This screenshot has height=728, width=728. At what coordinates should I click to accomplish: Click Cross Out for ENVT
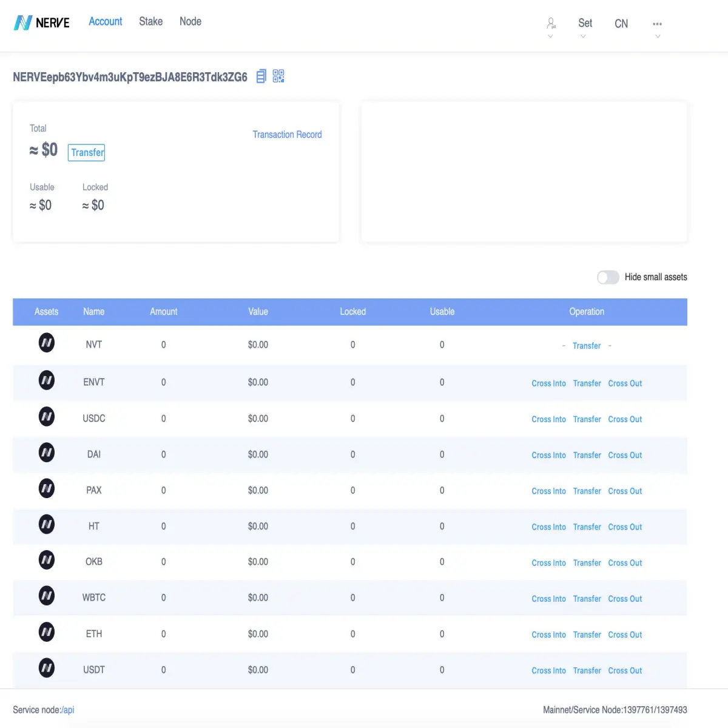click(625, 383)
